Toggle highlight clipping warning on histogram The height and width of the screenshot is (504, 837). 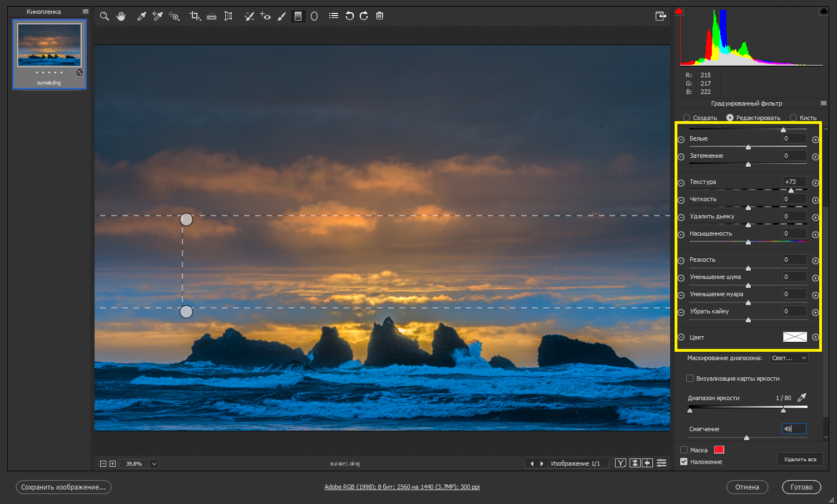824,11
